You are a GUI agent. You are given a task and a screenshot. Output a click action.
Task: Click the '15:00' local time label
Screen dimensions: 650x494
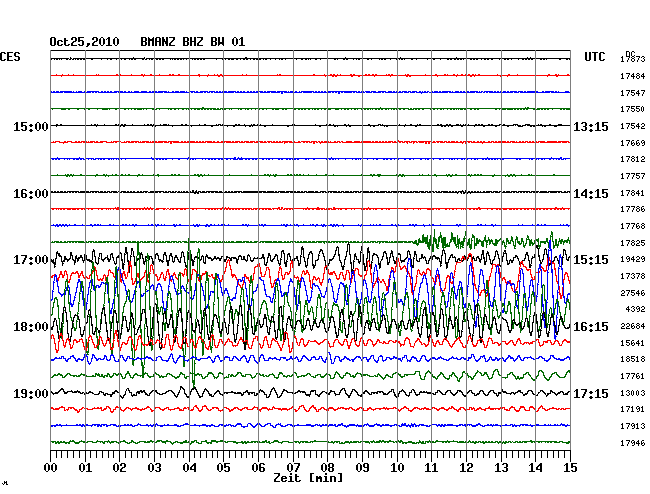[x=31, y=127]
